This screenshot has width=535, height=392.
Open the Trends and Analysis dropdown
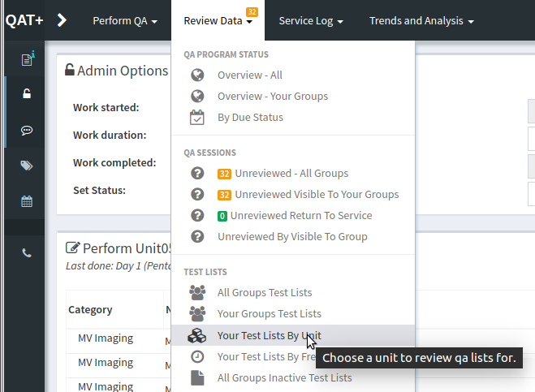tap(421, 21)
